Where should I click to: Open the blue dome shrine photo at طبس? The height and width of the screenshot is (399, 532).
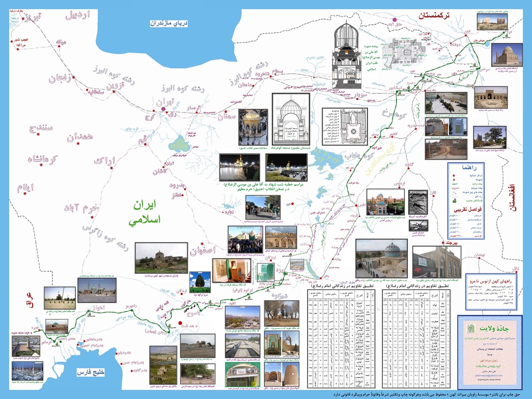[385, 202]
